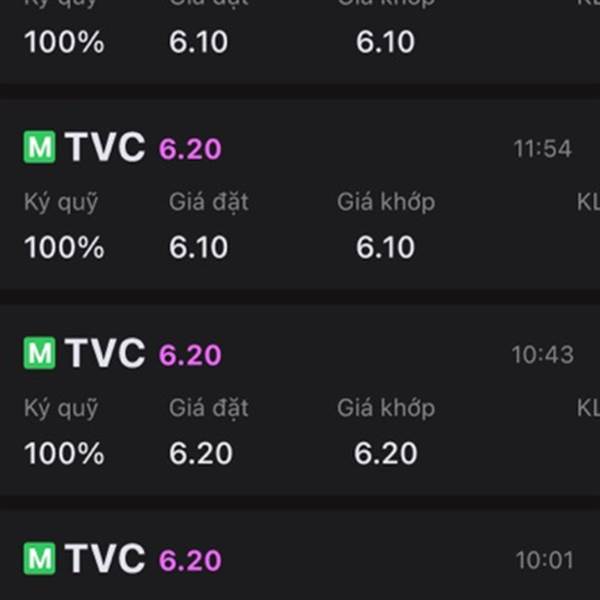Open TVC ticker in the 10:43 order
This screenshot has height=600, width=600.
coord(105,353)
